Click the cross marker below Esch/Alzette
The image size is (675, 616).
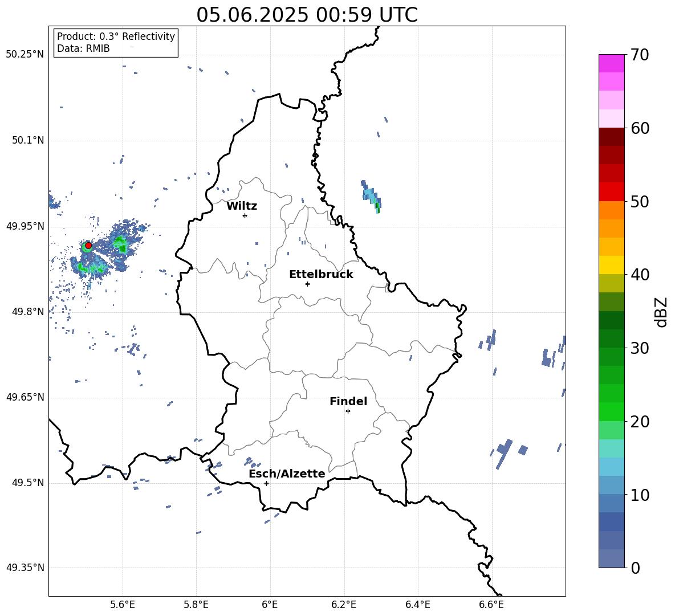(266, 483)
